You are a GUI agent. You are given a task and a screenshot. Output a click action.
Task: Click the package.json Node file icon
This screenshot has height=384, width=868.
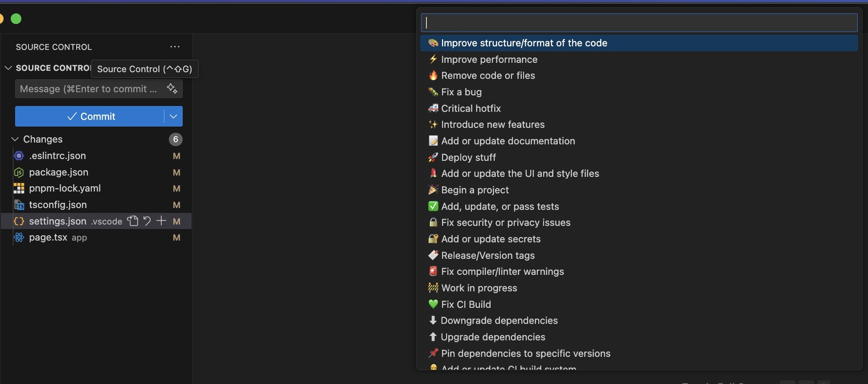[x=19, y=172]
